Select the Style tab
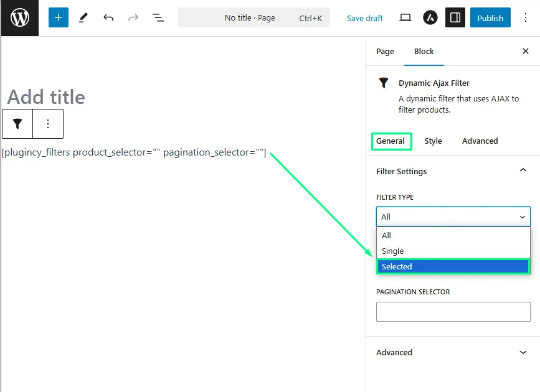The width and height of the screenshot is (540, 392). point(433,141)
